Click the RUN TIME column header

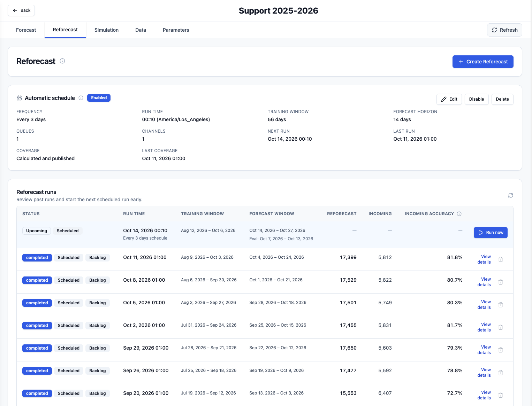pyautogui.click(x=134, y=214)
